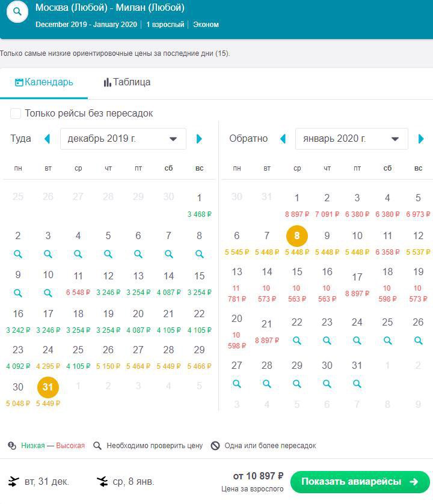This screenshot has height=504, width=433.
Task: Select December 14 with 4 087 ₽
Action: (x=168, y=283)
